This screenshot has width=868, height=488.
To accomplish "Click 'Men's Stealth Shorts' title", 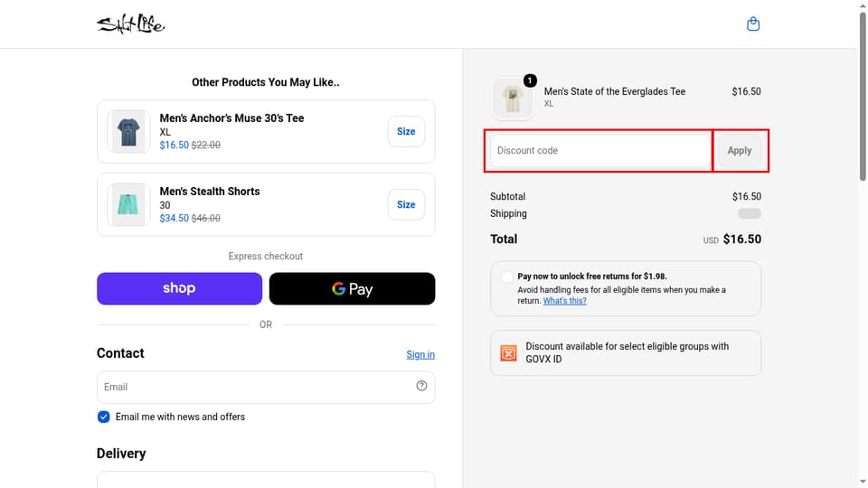I will pos(209,191).
